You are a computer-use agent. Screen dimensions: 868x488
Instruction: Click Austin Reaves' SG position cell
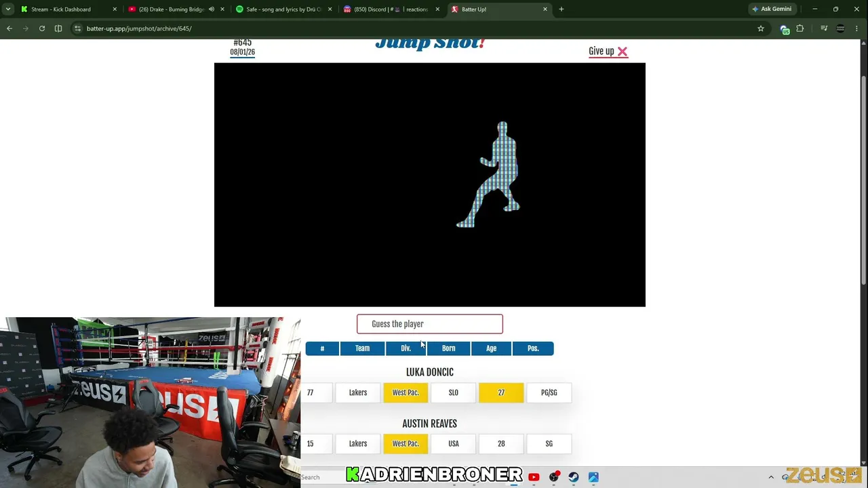click(549, 444)
